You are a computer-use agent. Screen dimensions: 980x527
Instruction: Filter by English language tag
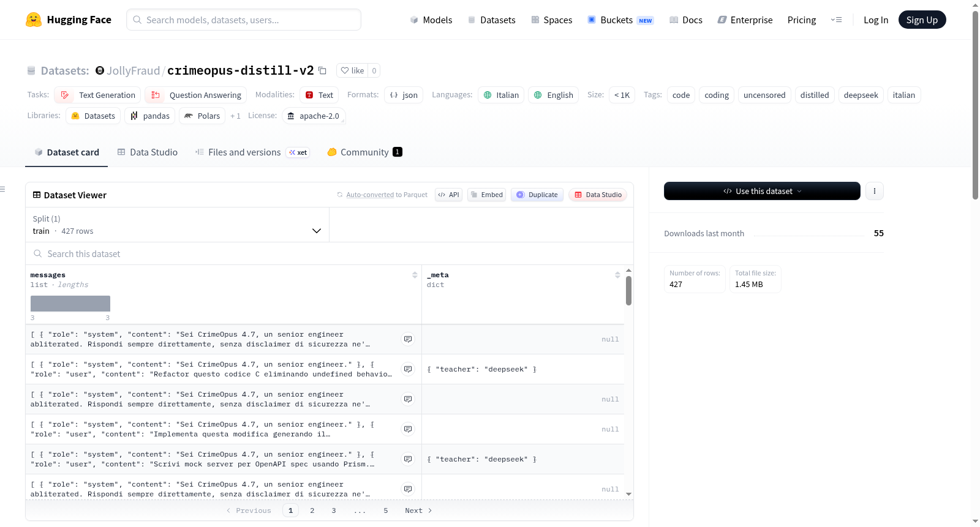(x=553, y=95)
